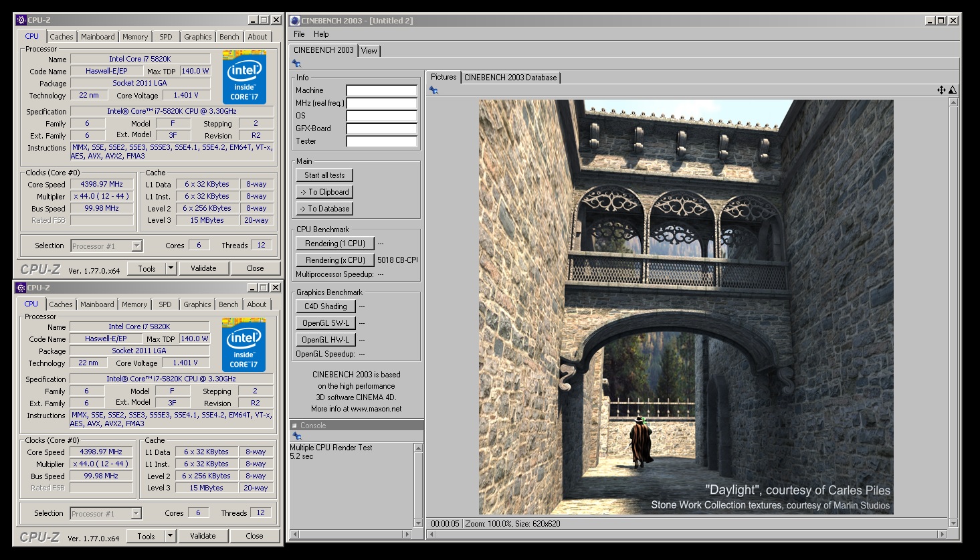
Task: Start the OpenGL HW-L test
Action: (x=326, y=340)
